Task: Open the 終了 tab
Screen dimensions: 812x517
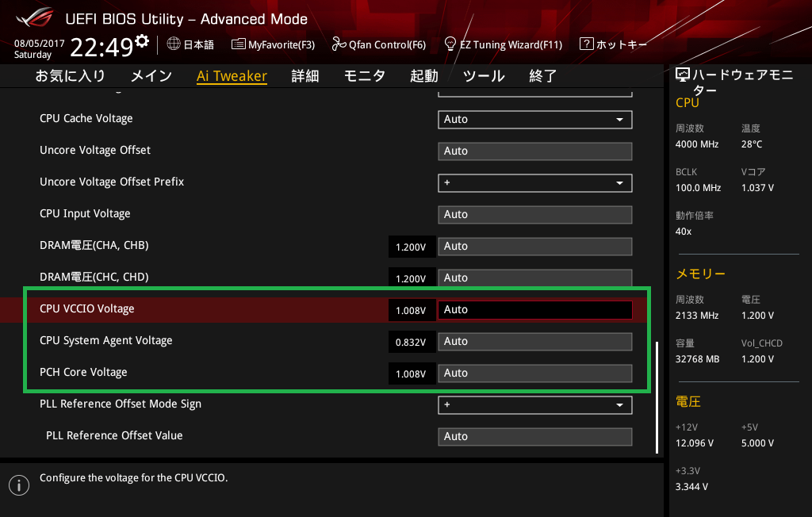Action: [542, 76]
